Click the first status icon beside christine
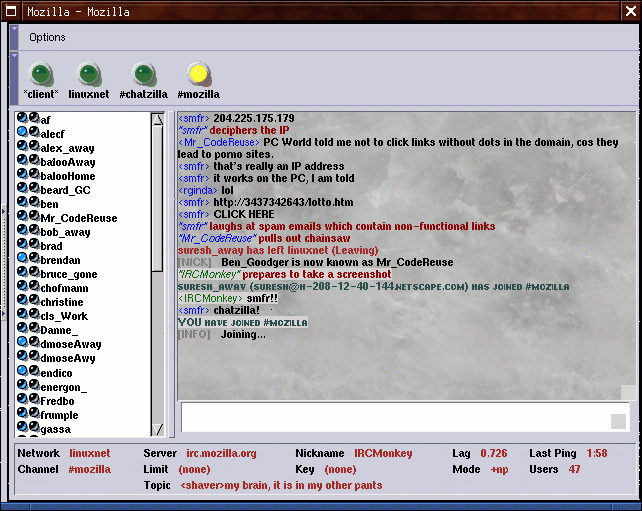This screenshot has height=511, width=642. point(22,299)
